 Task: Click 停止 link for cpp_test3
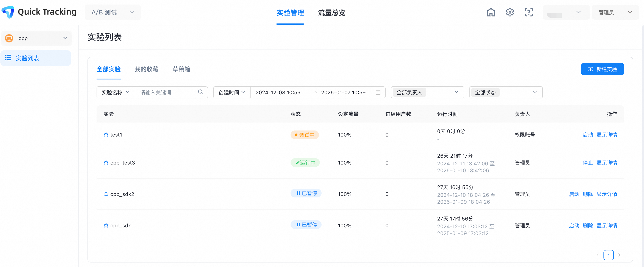click(x=588, y=163)
